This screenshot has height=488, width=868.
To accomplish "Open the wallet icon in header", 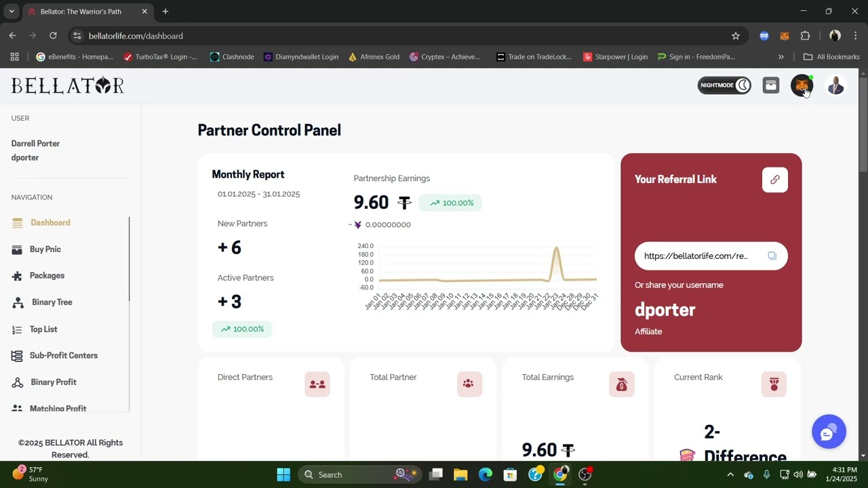I will (771, 85).
